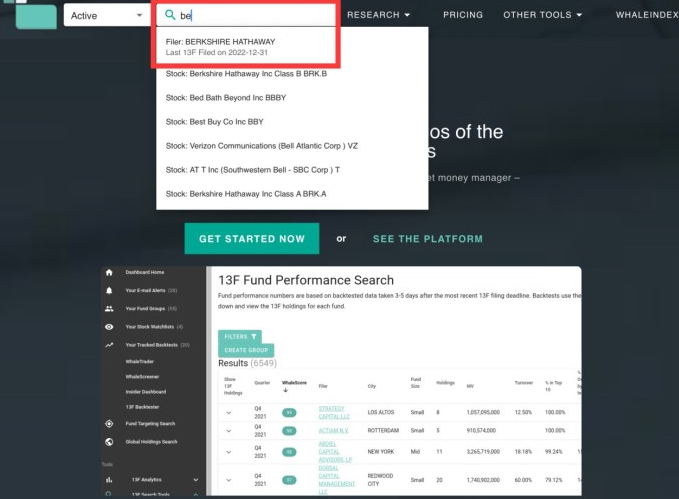Click the Holdings column header
Screen dimensions: 679x499
445,383
